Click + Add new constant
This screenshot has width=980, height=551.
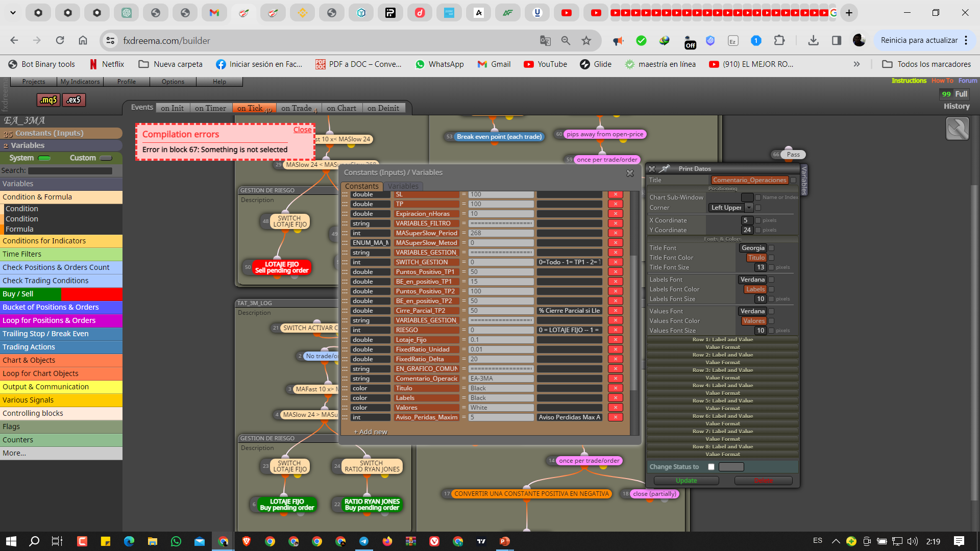(x=371, y=432)
